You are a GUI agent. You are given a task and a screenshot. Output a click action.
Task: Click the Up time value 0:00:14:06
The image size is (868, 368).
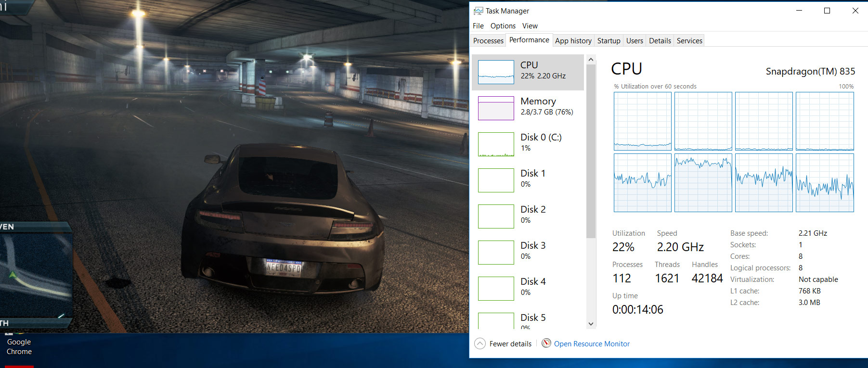pyautogui.click(x=637, y=310)
